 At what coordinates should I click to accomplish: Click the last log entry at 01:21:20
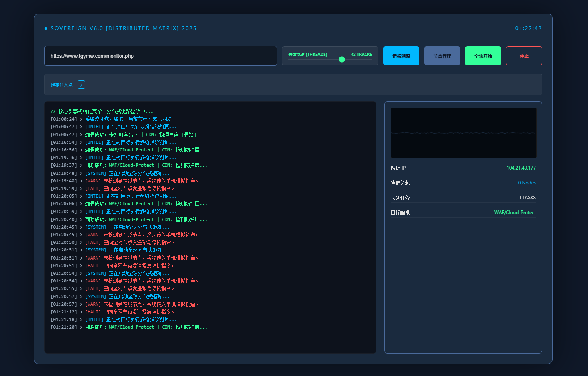click(129, 327)
